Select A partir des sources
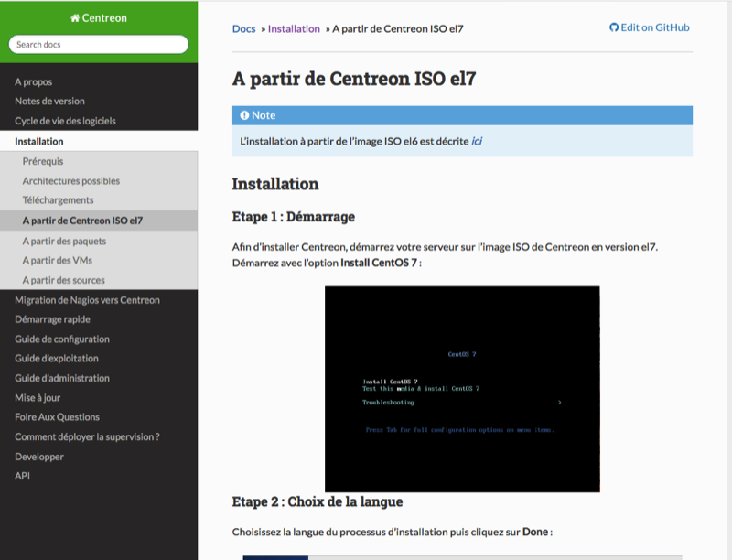 pyautogui.click(x=63, y=280)
